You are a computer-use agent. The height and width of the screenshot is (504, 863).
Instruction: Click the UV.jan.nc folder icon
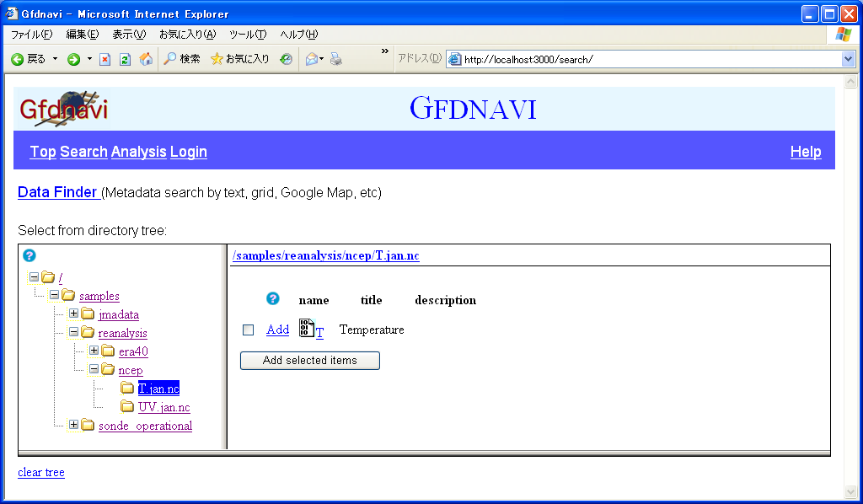click(x=127, y=406)
